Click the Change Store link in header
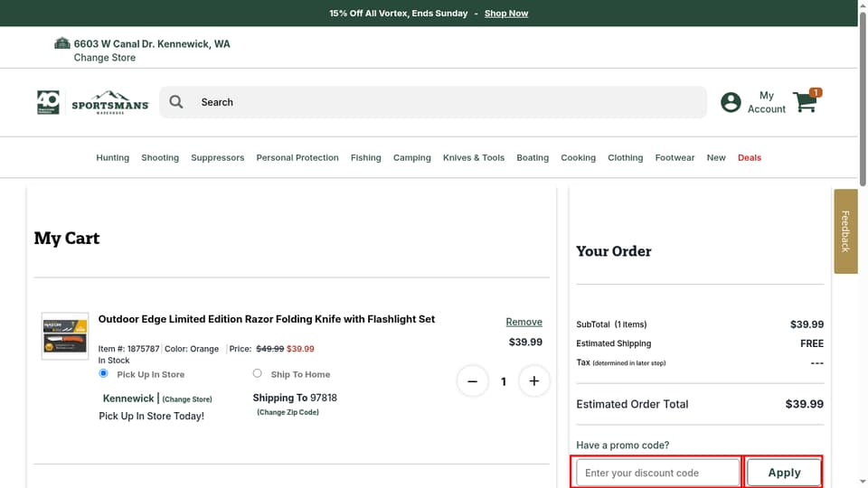Image resolution: width=868 pixels, height=488 pixels. (x=105, y=58)
